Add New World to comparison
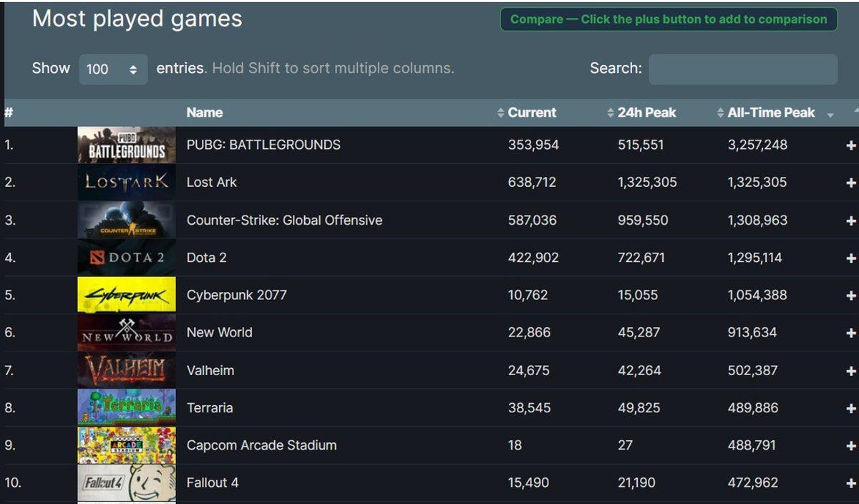The width and height of the screenshot is (859, 504). [852, 332]
